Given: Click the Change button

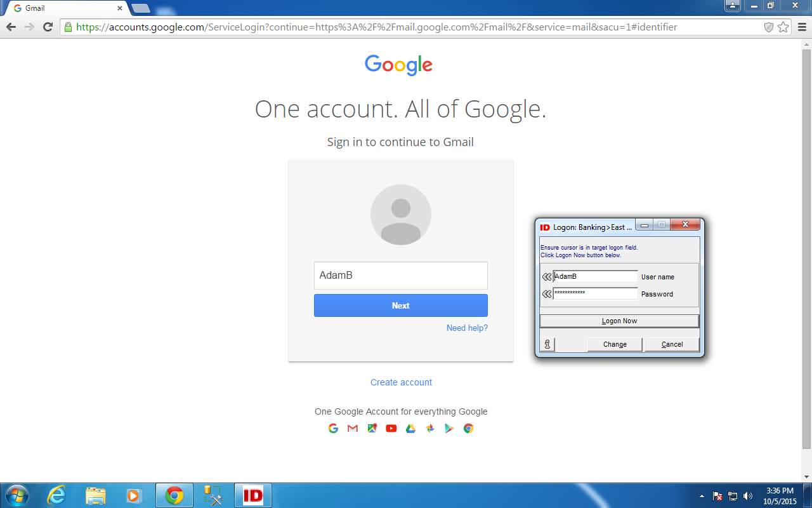Looking at the screenshot, I should [615, 344].
